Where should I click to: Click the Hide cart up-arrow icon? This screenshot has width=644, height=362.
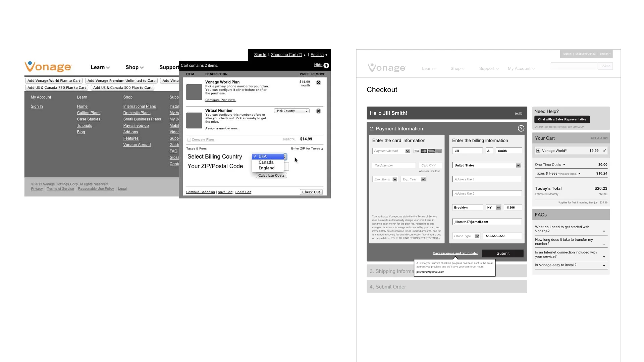click(326, 65)
